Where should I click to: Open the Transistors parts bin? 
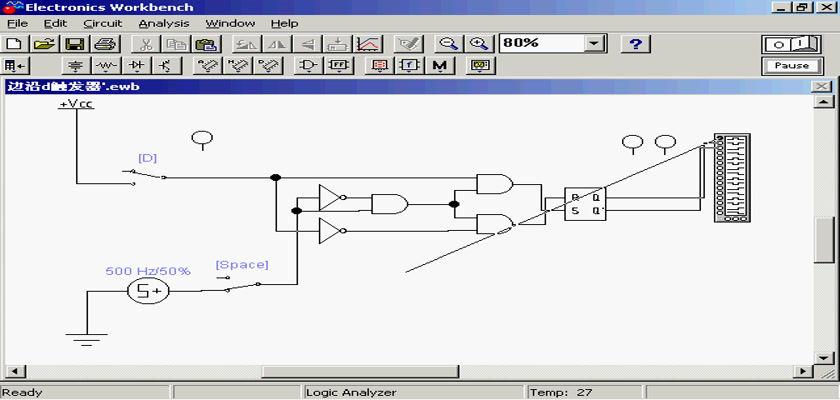pos(167,66)
